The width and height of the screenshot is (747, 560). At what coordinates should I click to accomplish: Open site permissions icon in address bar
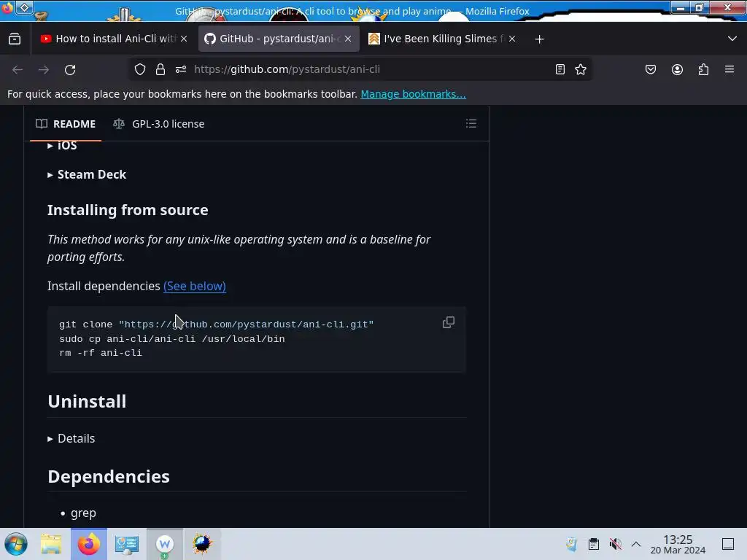click(x=181, y=69)
